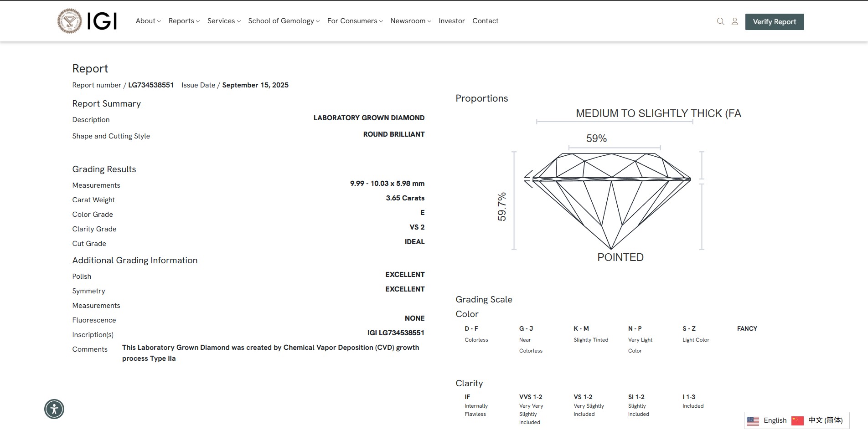Expand the Services dropdown menu
Viewport: 868px width, 430px height.
coord(223,21)
